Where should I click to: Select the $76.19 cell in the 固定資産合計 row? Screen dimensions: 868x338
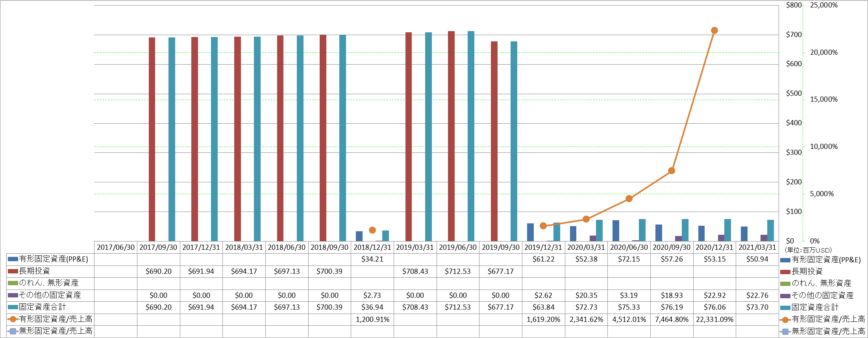[x=672, y=307]
